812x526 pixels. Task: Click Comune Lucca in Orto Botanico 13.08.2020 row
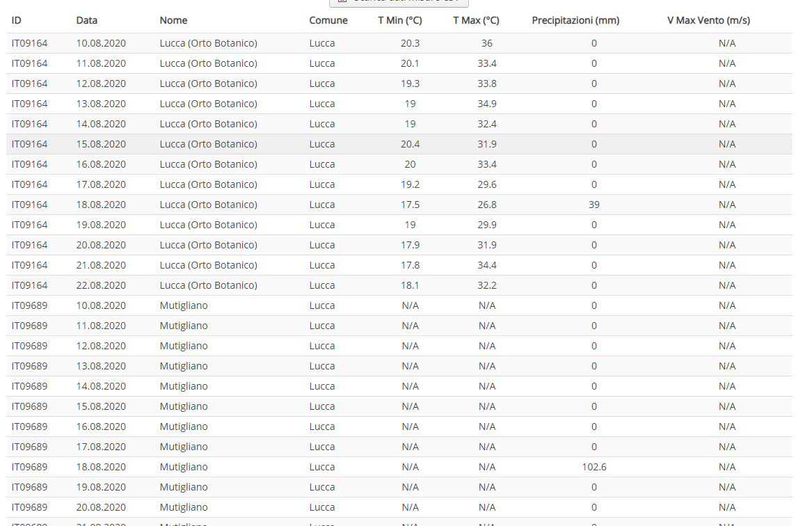322,104
